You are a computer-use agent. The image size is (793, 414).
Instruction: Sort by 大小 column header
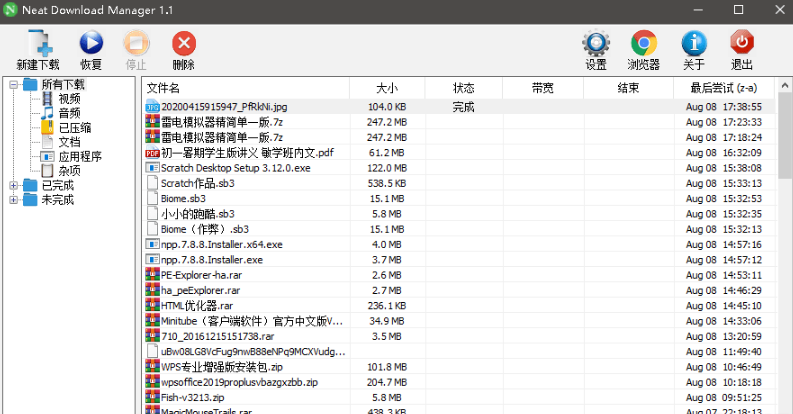click(x=386, y=88)
